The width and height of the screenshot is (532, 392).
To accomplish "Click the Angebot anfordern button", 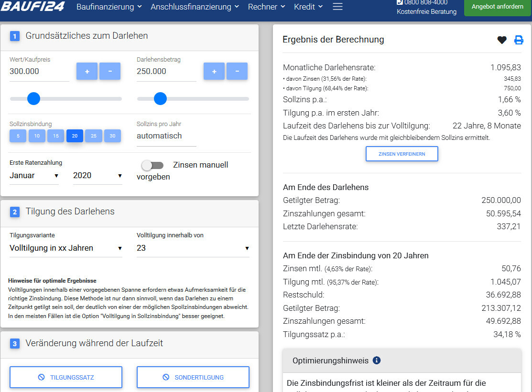I will [497, 7].
